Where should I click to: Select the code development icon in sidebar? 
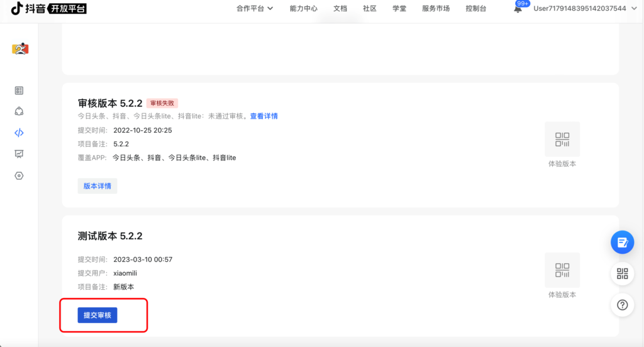(19, 133)
